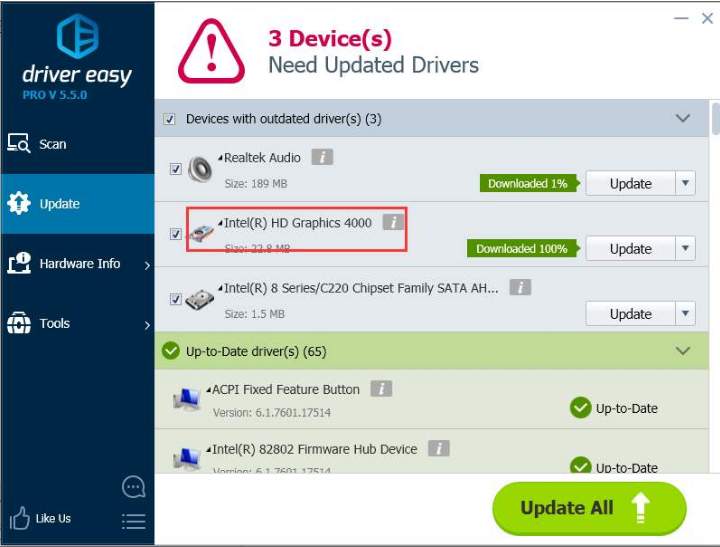Expand Hardware Info submenu arrow
This screenshot has height=547, width=720.
(x=147, y=265)
